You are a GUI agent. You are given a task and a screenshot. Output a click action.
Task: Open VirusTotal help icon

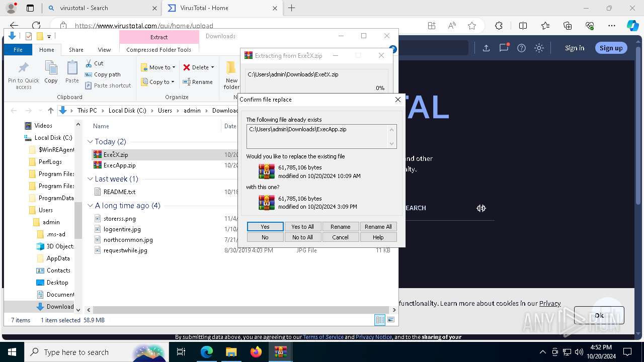pos(521,48)
